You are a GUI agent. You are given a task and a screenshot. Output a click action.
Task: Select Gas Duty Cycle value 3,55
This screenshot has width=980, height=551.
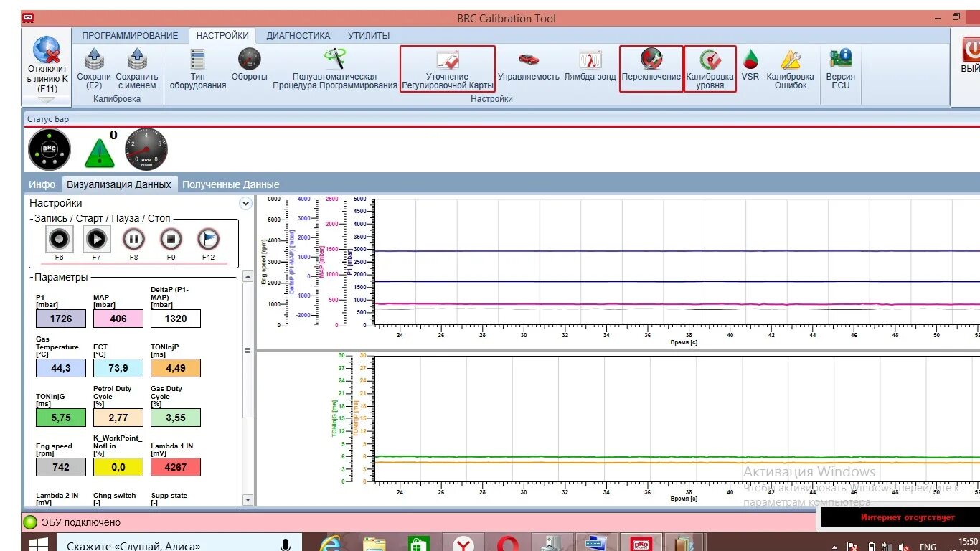pyautogui.click(x=176, y=418)
